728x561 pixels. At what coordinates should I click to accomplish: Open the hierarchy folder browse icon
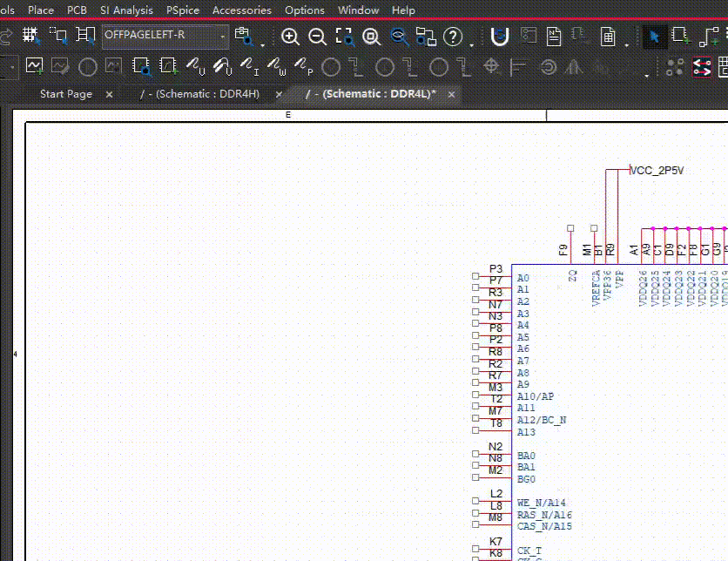click(x=426, y=37)
